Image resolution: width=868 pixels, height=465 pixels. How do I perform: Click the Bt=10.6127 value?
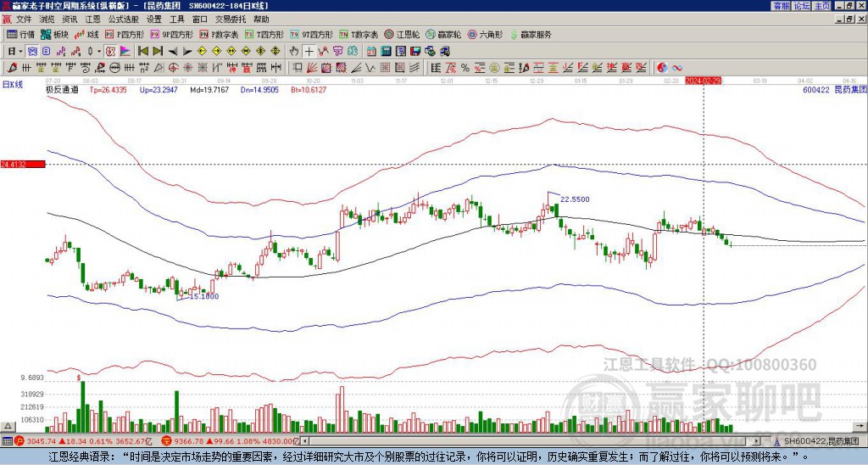309,89
